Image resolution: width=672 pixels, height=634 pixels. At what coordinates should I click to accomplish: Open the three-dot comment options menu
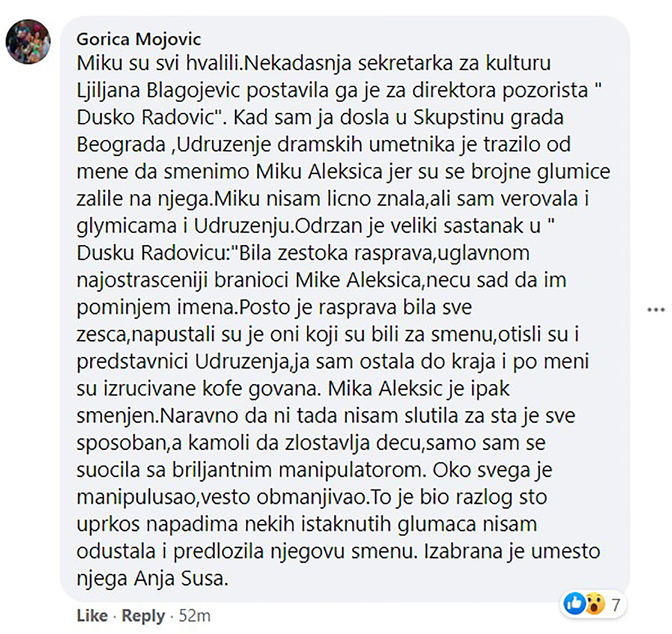coord(656,310)
